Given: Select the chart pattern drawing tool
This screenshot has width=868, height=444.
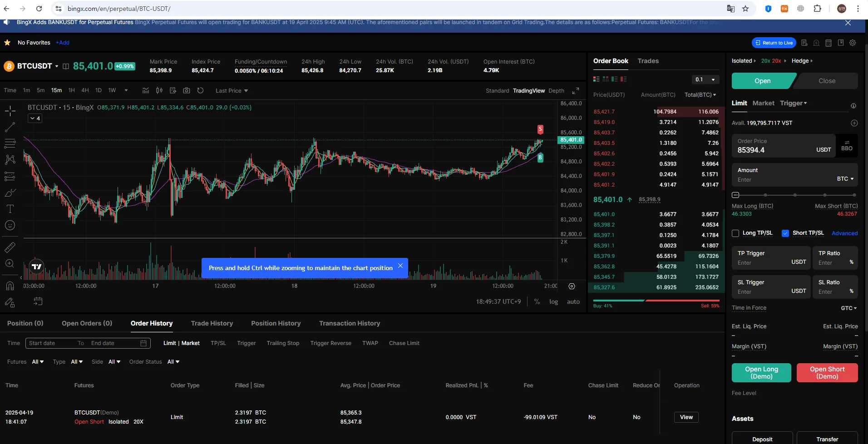Looking at the screenshot, I should pos(10,160).
